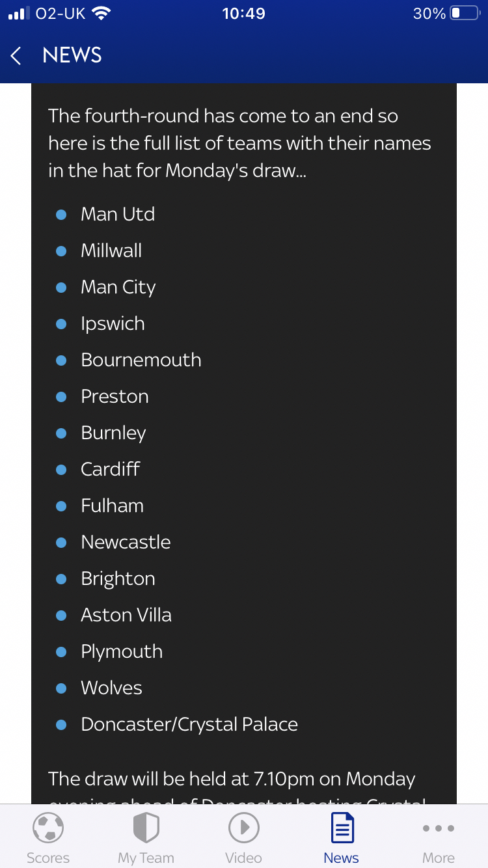
Task: Open the Video play icon
Action: tap(243, 828)
